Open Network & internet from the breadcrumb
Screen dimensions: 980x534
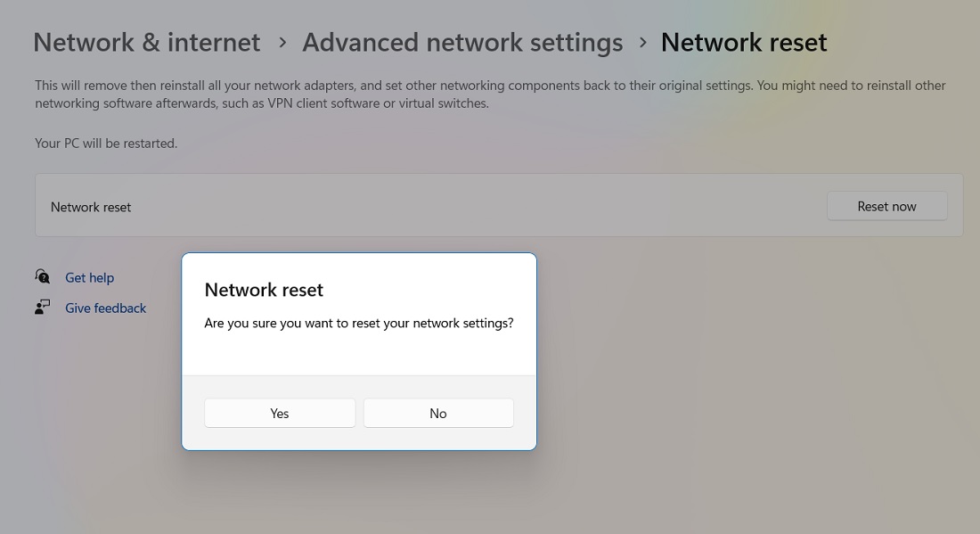click(146, 42)
